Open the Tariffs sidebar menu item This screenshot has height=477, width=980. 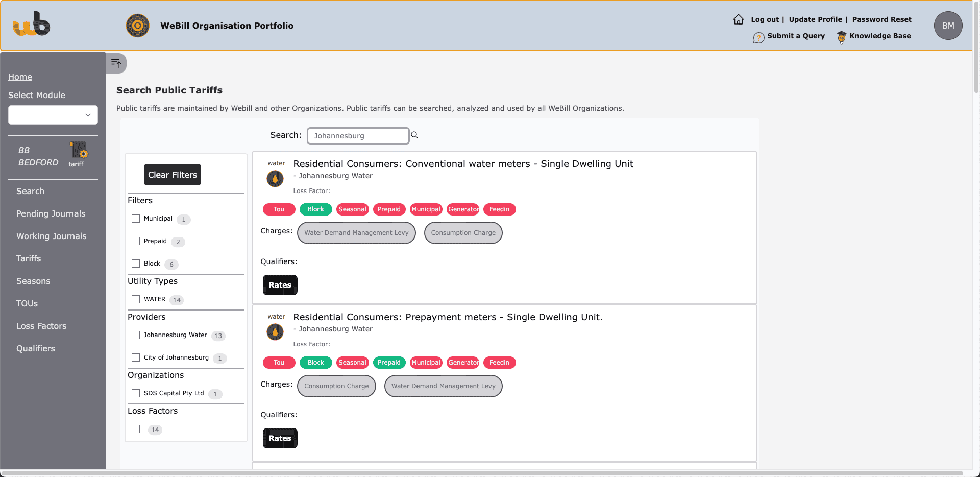click(x=29, y=258)
